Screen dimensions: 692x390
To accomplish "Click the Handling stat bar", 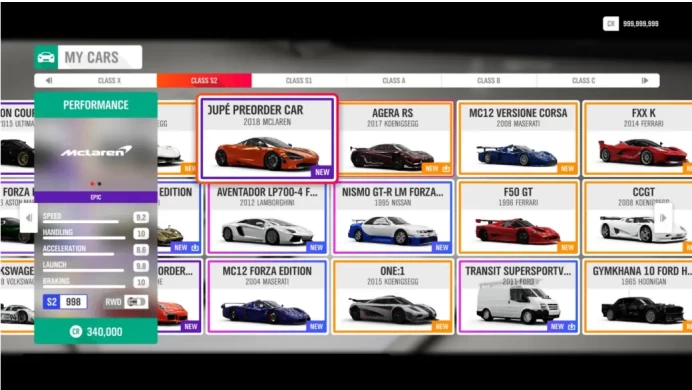I will [84, 238].
